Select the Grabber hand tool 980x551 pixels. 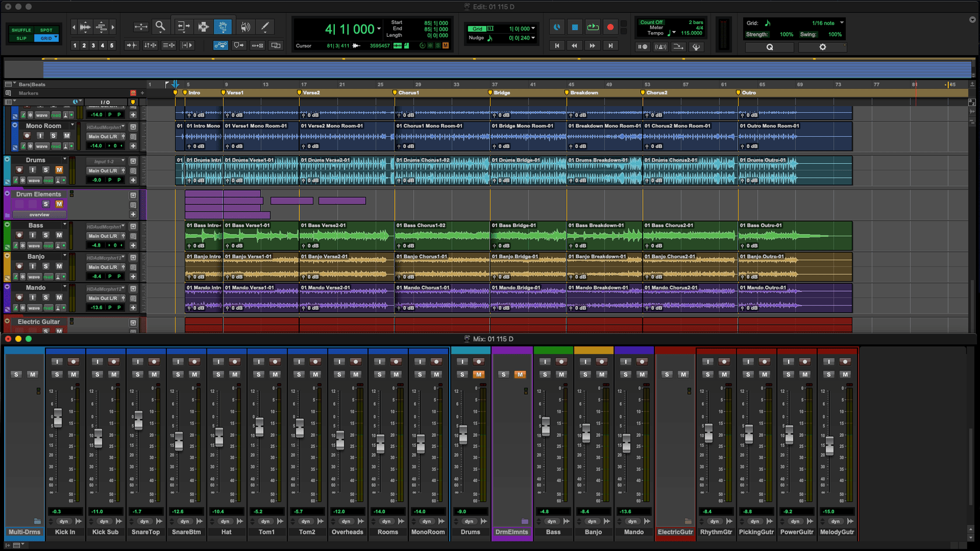click(x=223, y=27)
